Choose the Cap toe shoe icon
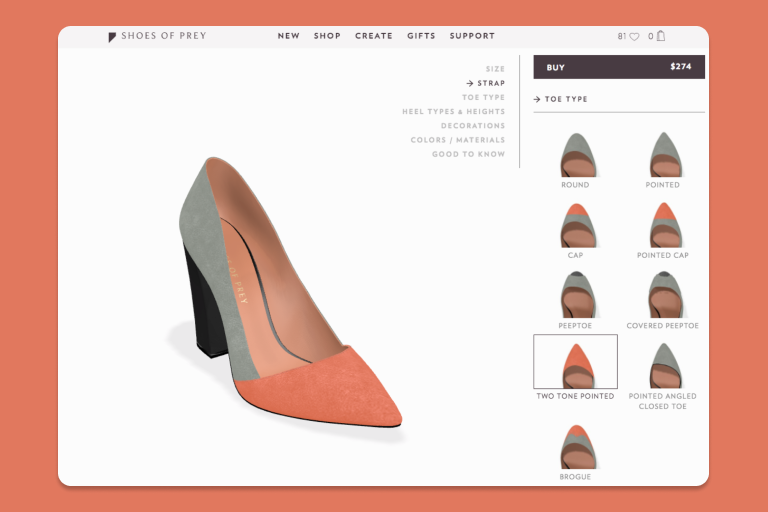 coord(578,225)
